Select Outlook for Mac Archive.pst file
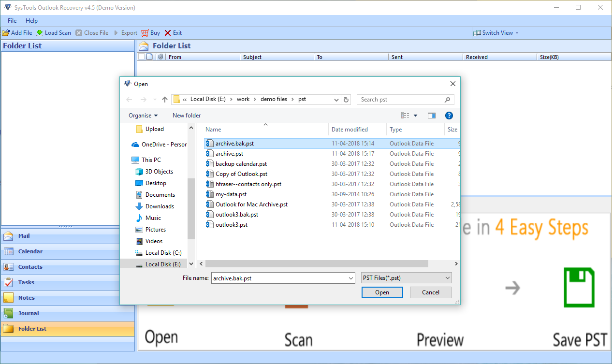The height and width of the screenshot is (364, 612). 331,204
